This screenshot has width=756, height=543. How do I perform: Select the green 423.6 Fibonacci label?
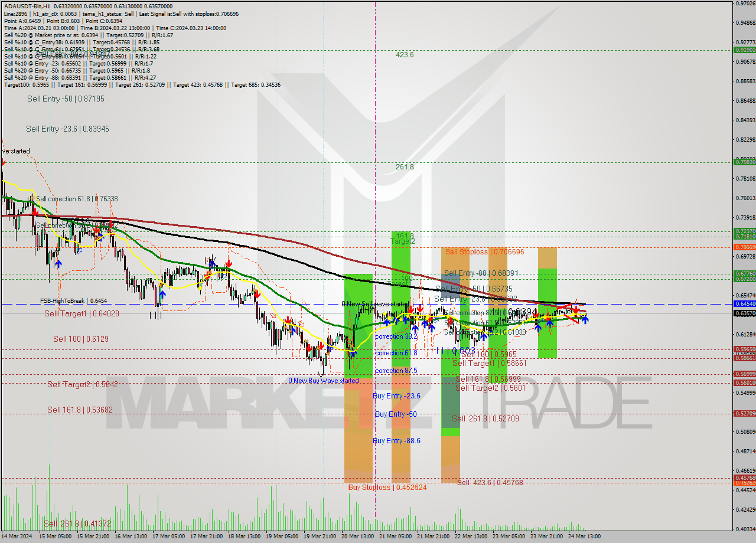coord(405,55)
